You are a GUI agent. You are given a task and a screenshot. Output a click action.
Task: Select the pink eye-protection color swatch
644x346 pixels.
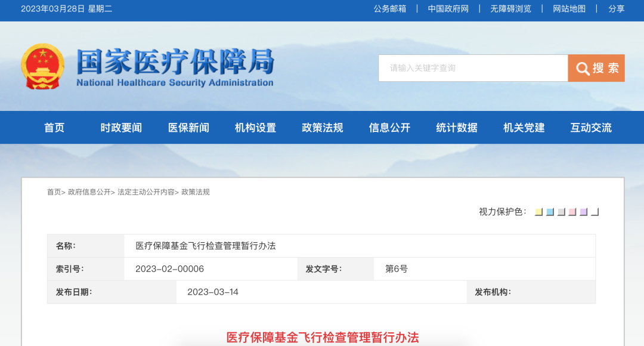[x=572, y=212]
